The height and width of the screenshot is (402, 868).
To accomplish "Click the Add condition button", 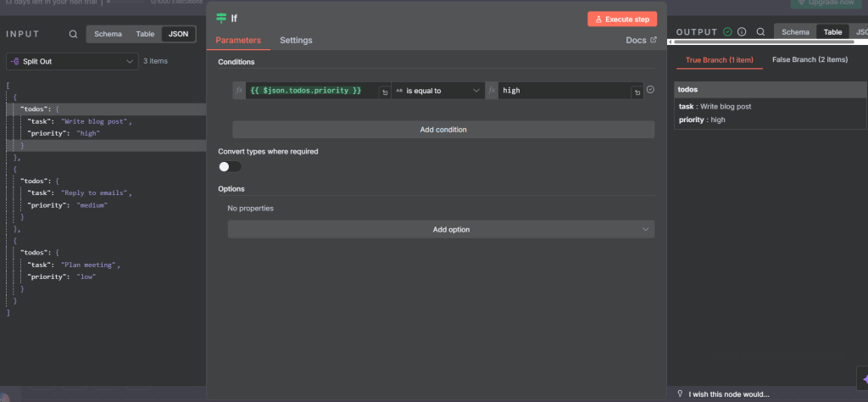I will [443, 130].
